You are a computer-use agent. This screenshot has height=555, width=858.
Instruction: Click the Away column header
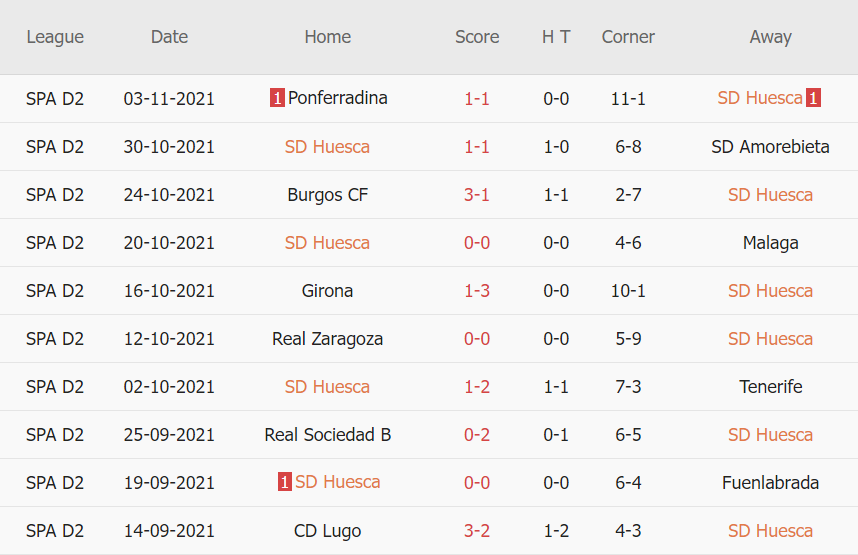click(770, 37)
